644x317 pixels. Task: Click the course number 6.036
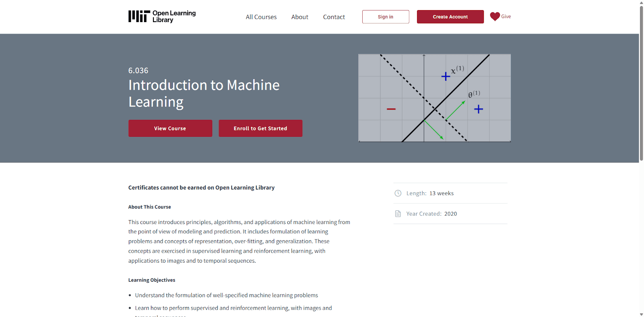point(138,70)
